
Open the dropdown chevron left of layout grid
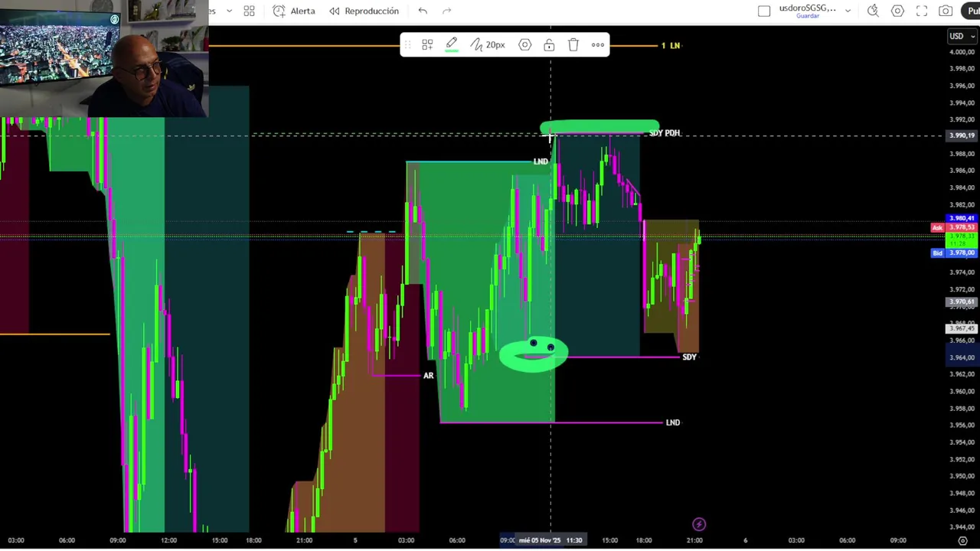click(x=229, y=11)
